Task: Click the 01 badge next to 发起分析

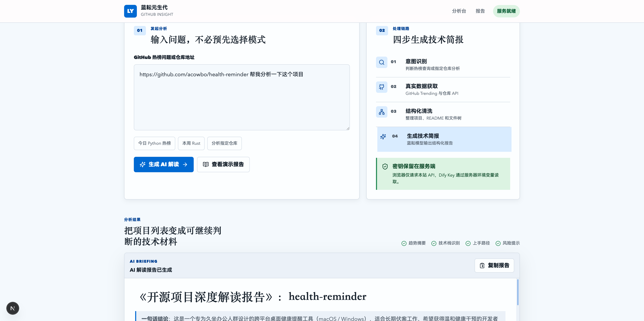Action: pyautogui.click(x=140, y=30)
